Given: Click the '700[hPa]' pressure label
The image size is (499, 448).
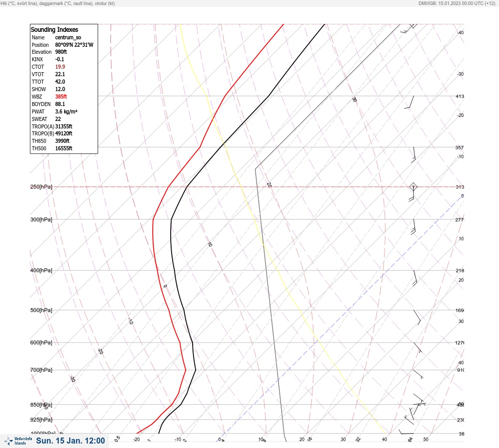Looking at the screenshot, I should pyautogui.click(x=41, y=370).
